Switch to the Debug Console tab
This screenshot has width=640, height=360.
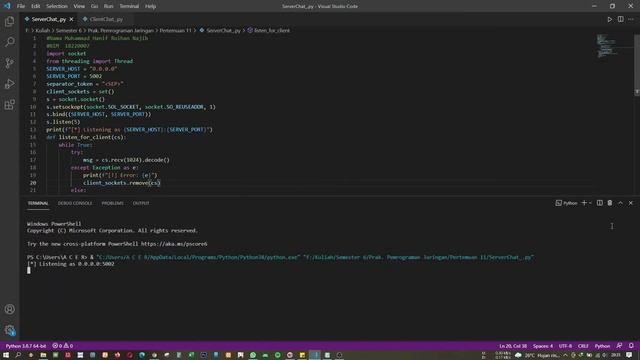[x=75, y=203]
